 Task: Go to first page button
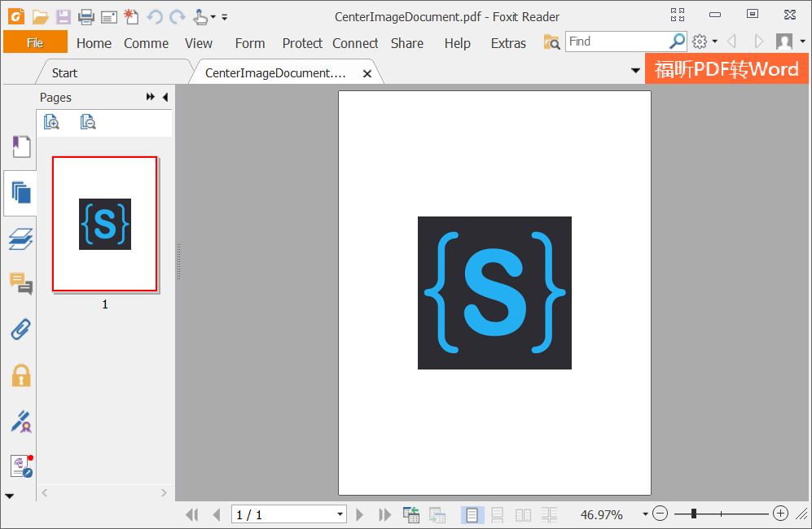(x=192, y=514)
